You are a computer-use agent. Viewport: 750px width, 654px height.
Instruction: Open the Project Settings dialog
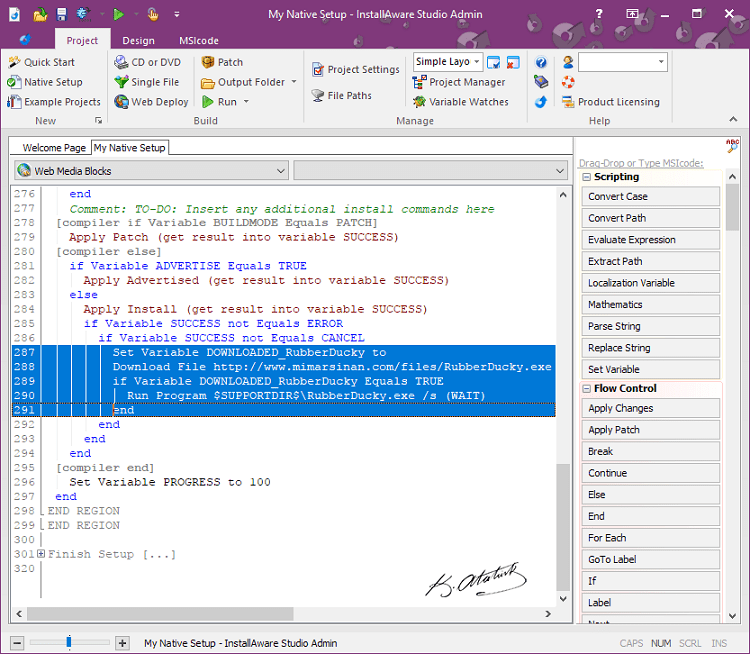point(355,70)
